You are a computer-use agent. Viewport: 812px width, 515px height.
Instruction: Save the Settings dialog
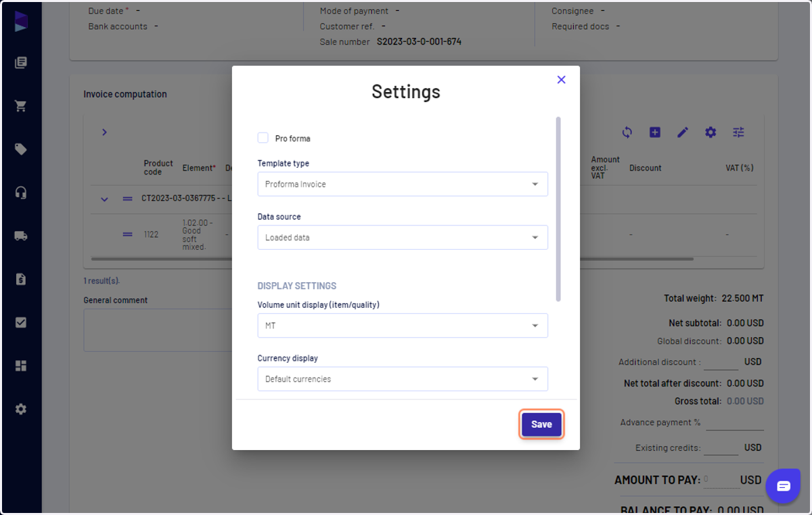(x=541, y=424)
